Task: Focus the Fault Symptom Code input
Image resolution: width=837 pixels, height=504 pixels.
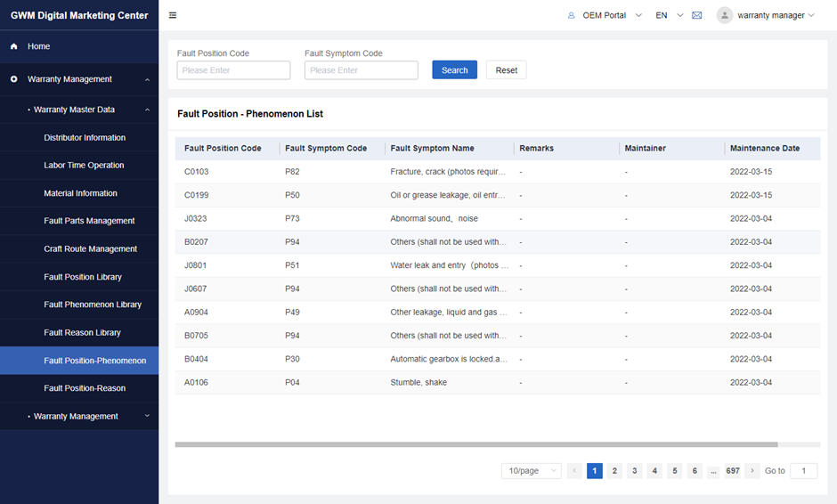Action: pos(362,70)
